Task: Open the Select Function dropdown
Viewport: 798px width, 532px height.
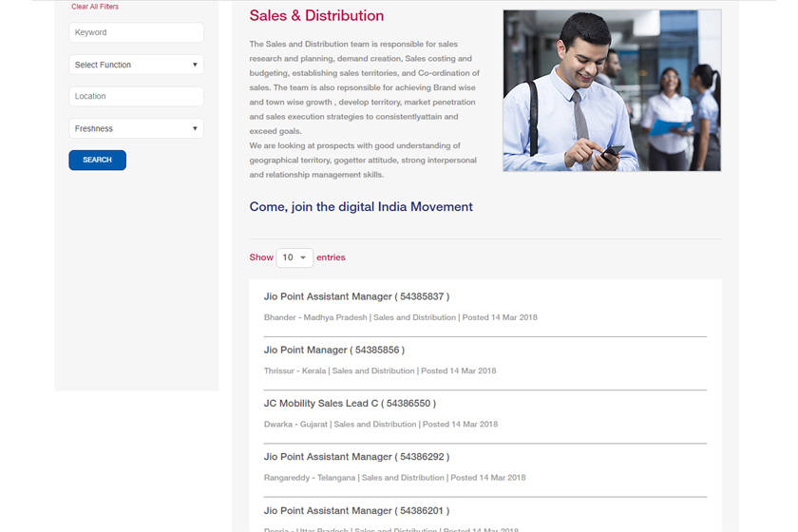Action: click(137, 65)
